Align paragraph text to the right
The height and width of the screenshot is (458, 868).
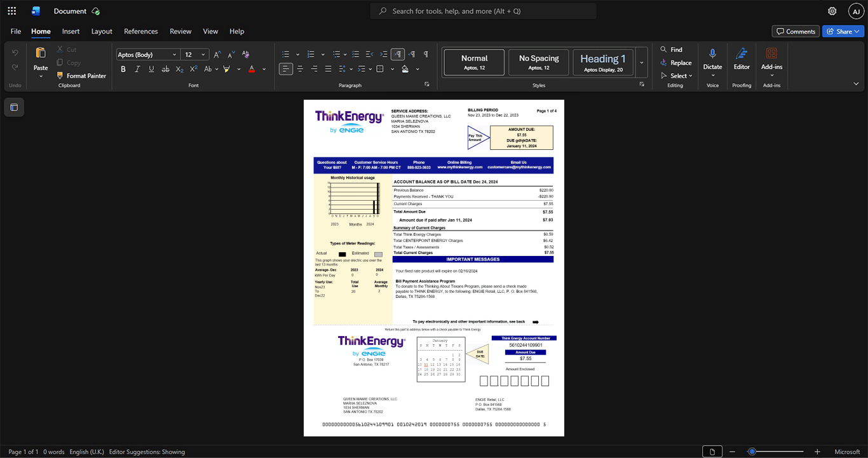(x=314, y=69)
